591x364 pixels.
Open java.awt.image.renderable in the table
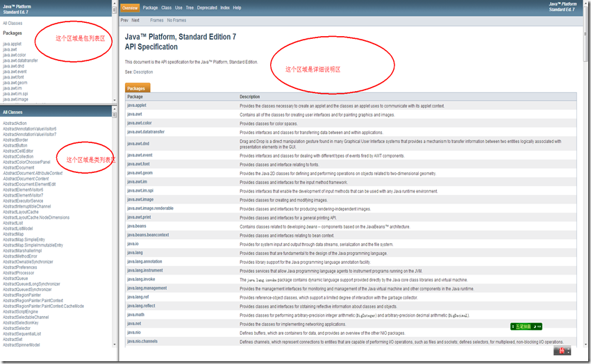150,208
